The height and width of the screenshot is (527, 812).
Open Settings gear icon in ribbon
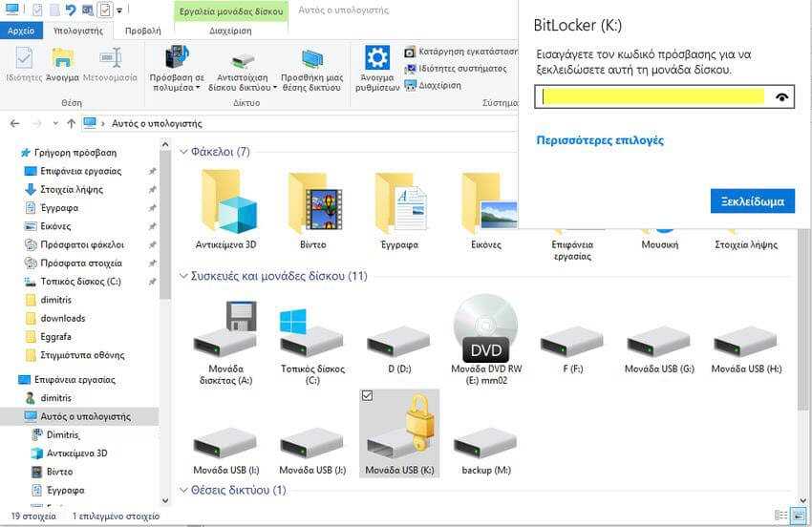click(377, 57)
